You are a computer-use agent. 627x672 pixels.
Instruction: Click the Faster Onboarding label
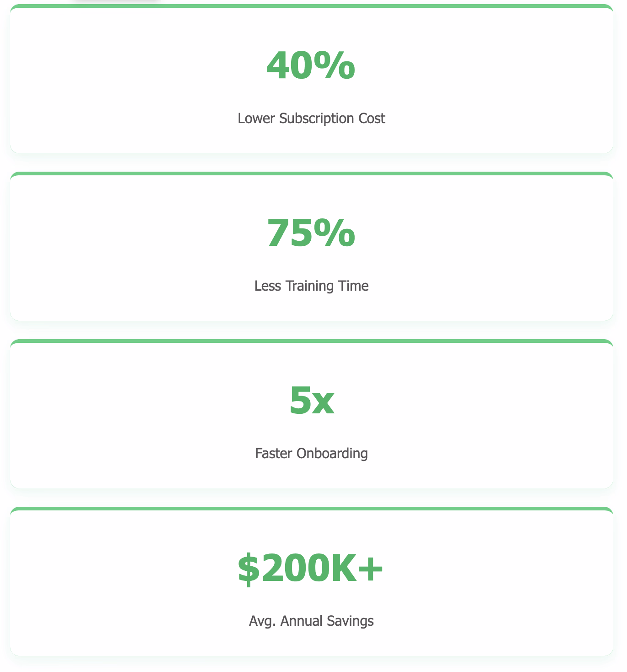[x=311, y=454]
